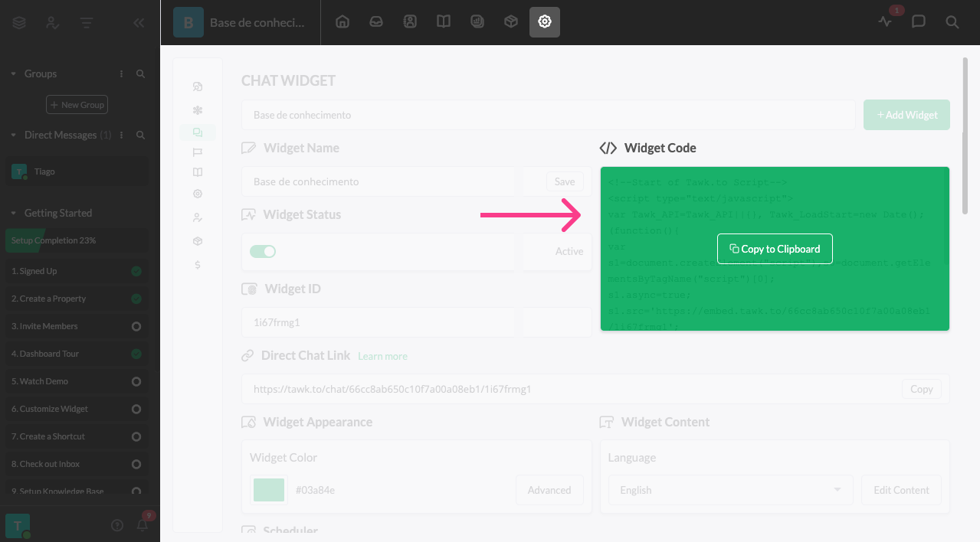Open the Reporting chart icon in top bar
Screen dimensions: 980x542
tap(477, 22)
